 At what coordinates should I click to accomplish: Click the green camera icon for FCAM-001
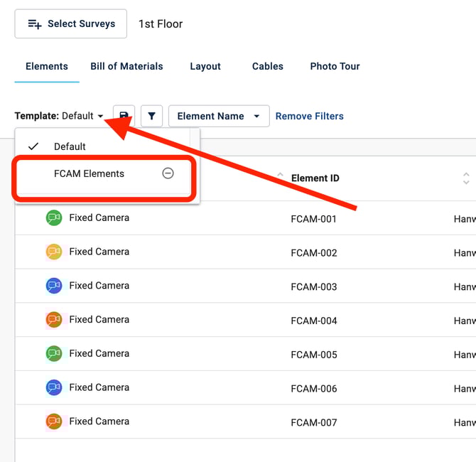click(54, 218)
